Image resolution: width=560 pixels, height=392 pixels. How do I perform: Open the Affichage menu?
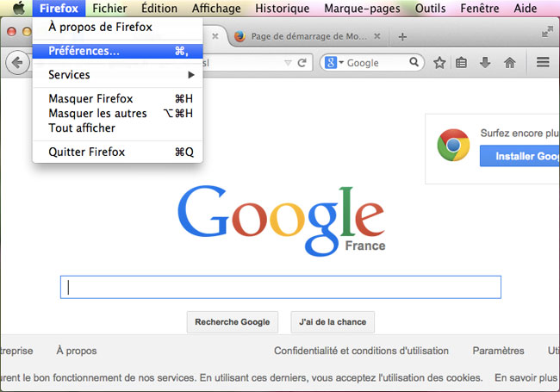216,9
